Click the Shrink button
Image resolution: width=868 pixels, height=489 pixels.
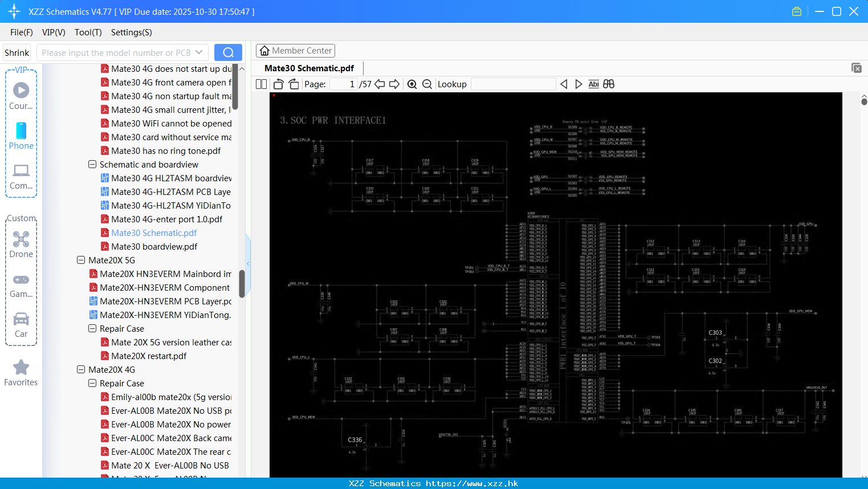click(x=17, y=52)
